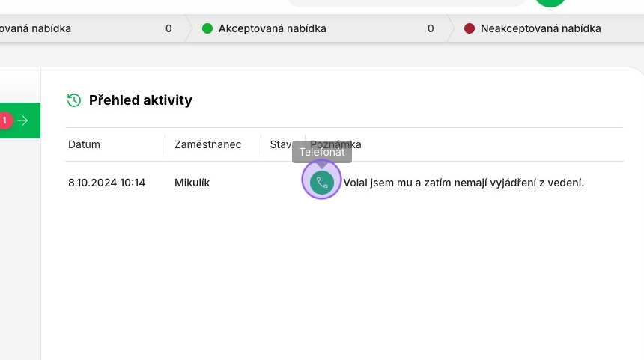
Task: Click the Přehled aktivity heading
Action: pyautogui.click(x=141, y=100)
